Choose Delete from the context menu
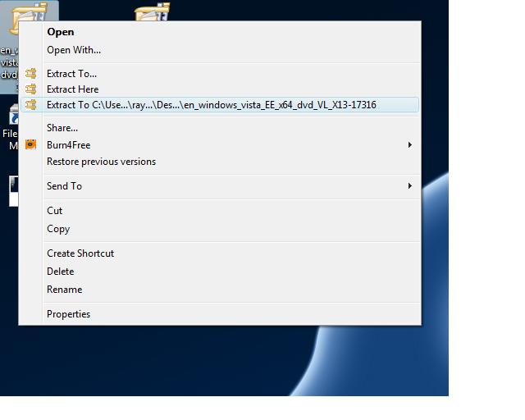Screen dimensions: 525x420 (x=61, y=272)
